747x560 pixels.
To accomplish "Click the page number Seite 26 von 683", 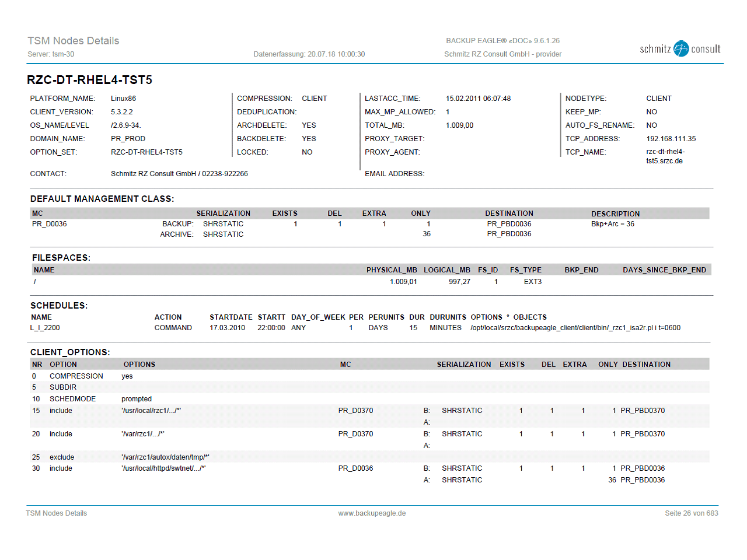I will [692, 513].
